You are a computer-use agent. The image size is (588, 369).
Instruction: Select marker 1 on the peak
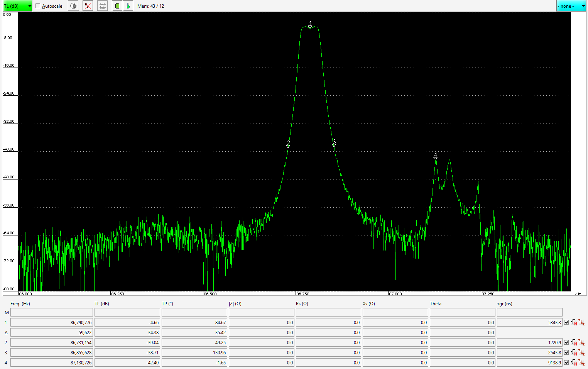pyautogui.click(x=310, y=25)
